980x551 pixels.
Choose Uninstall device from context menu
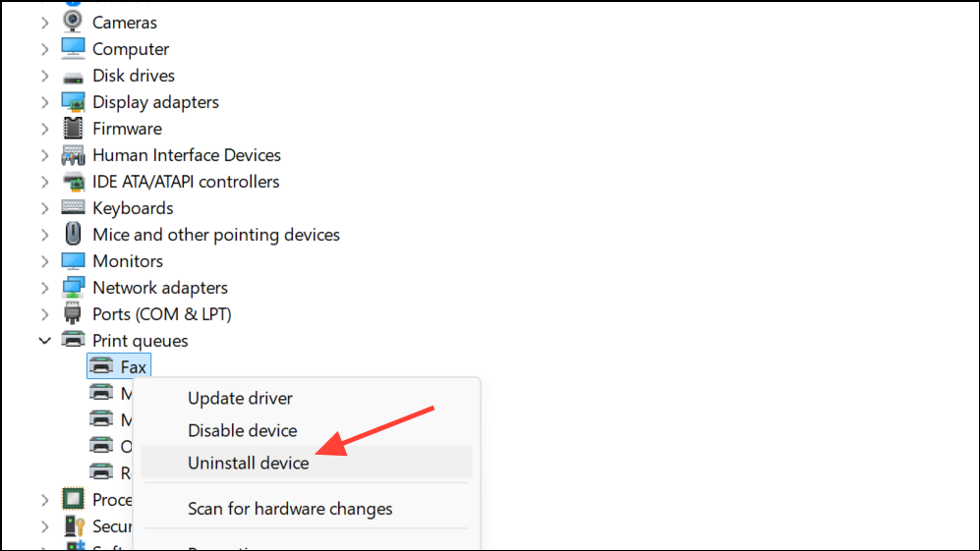pos(249,463)
